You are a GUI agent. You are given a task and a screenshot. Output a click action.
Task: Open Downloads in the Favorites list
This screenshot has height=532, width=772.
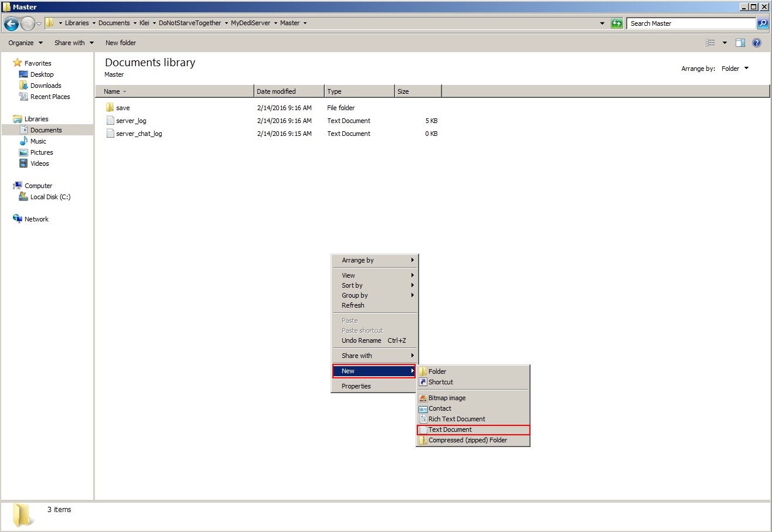[46, 86]
